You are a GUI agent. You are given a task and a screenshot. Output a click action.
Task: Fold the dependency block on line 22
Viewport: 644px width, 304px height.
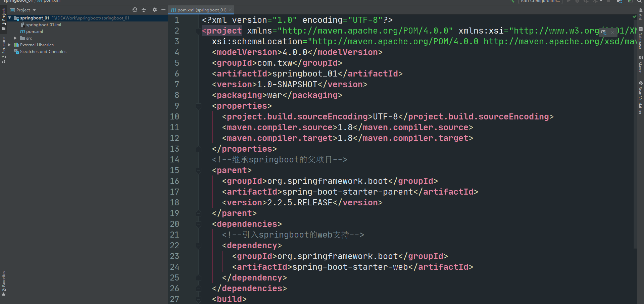pos(198,246)
